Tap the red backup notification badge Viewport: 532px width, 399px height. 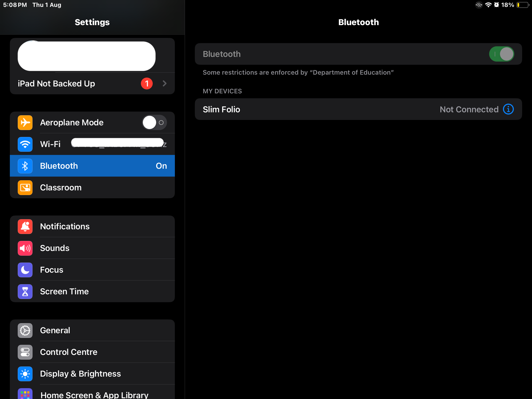click(x=147, y=84)
